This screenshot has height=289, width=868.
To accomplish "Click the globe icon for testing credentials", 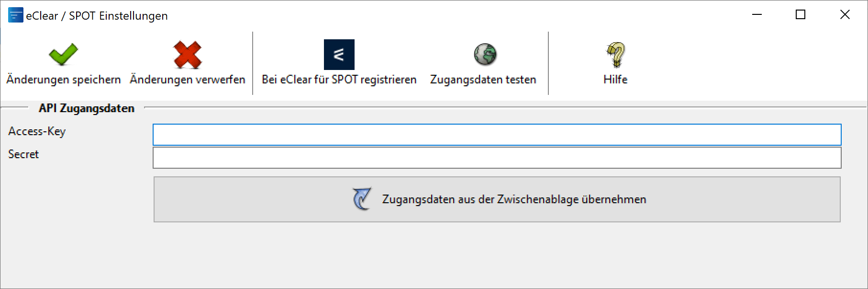I will (x=485, y=54).
